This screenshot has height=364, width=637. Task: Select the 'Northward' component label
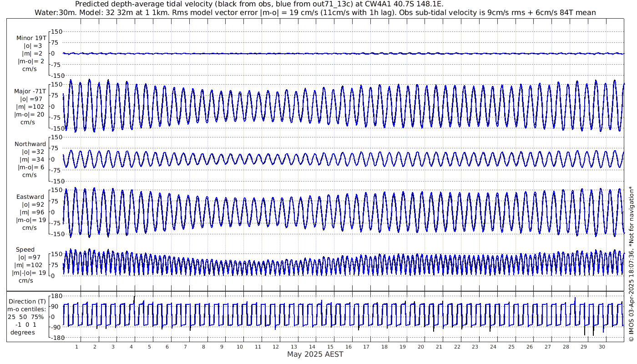click(x=30, y=144)
